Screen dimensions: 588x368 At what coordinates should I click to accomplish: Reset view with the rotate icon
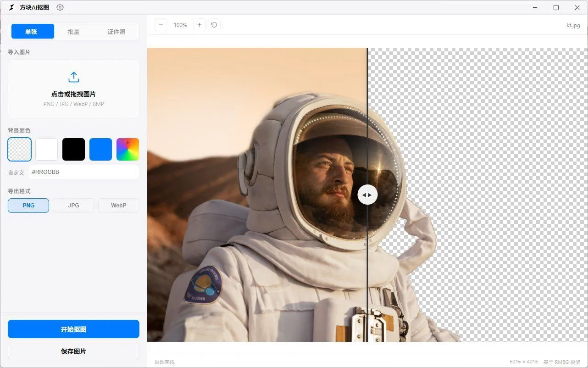[214, 25]
